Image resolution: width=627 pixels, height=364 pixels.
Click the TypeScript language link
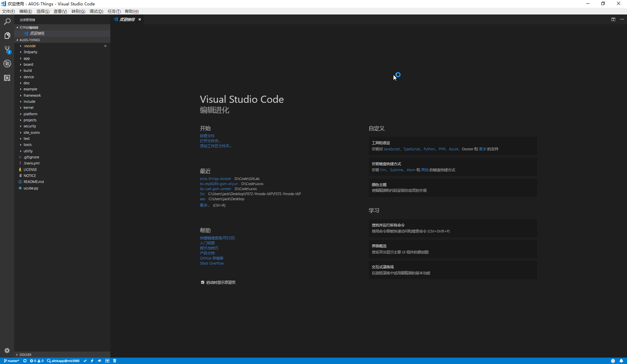click(412, 149)
